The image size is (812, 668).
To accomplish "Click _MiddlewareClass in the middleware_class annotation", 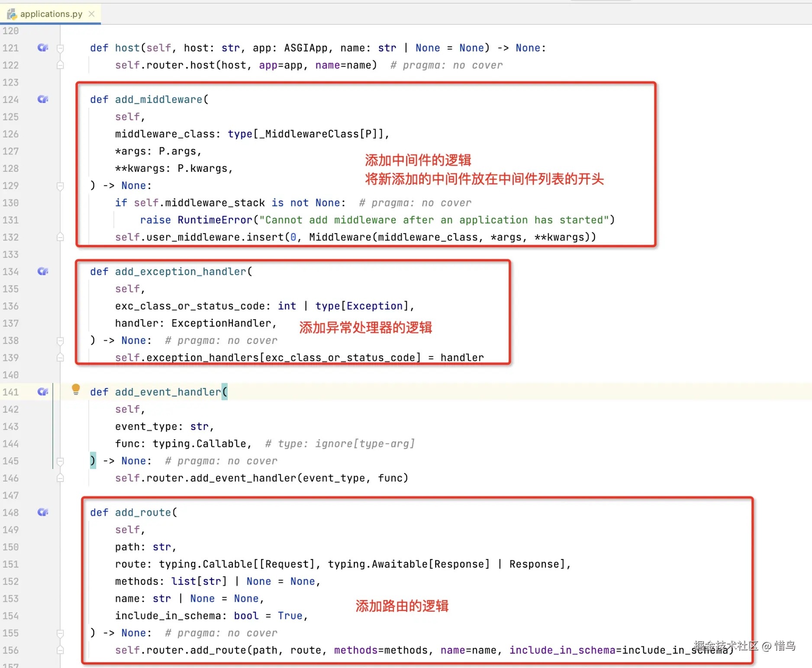I will tap(309, 134).
